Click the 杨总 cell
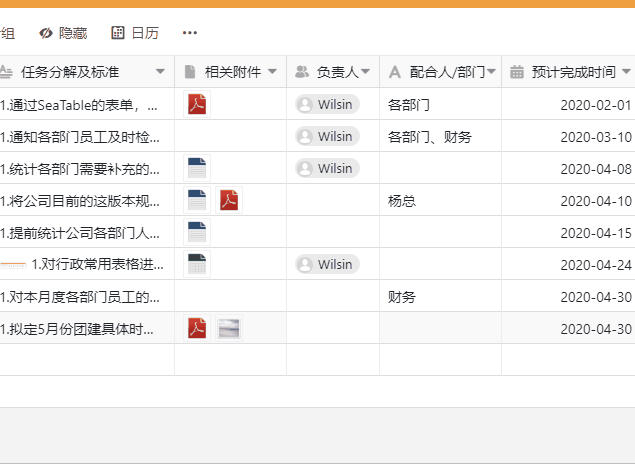 pos(441,200)
